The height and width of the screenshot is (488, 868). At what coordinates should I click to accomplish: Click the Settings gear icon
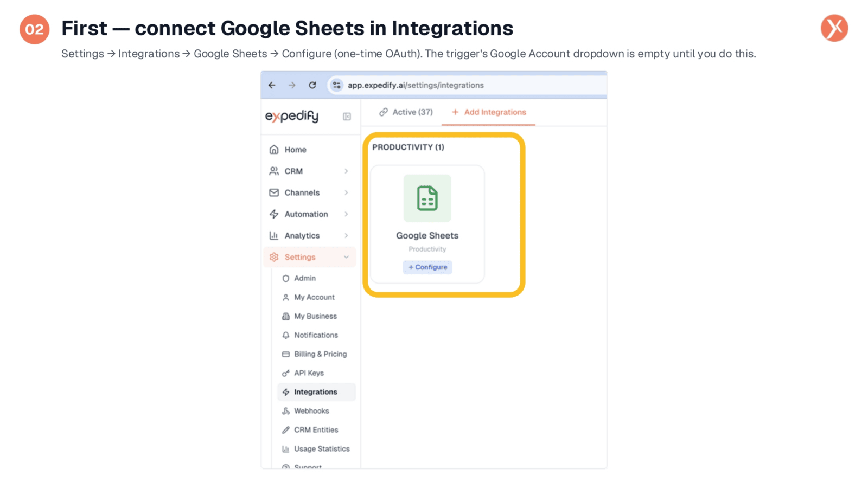[x=274, y=257]
